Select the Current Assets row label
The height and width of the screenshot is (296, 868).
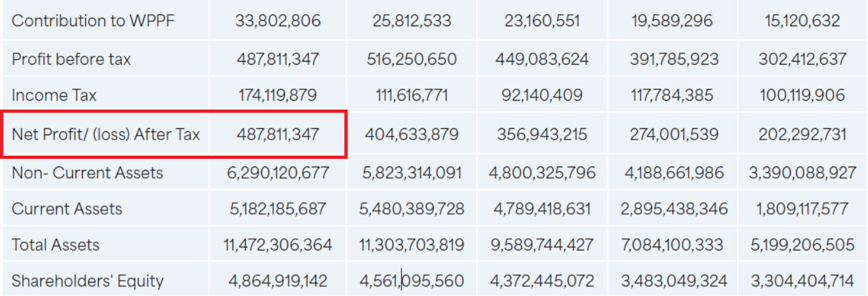click(x=67, y=209)
